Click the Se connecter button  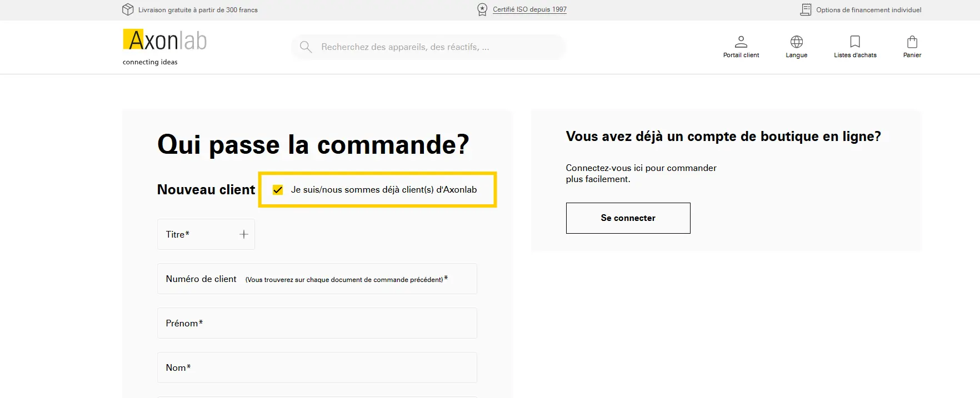628,218
